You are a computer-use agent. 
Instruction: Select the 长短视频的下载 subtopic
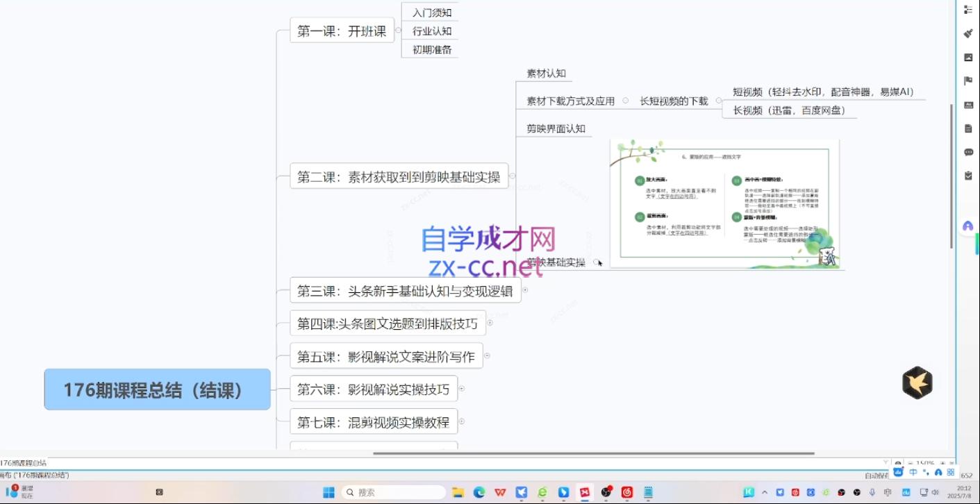point(674,101)
